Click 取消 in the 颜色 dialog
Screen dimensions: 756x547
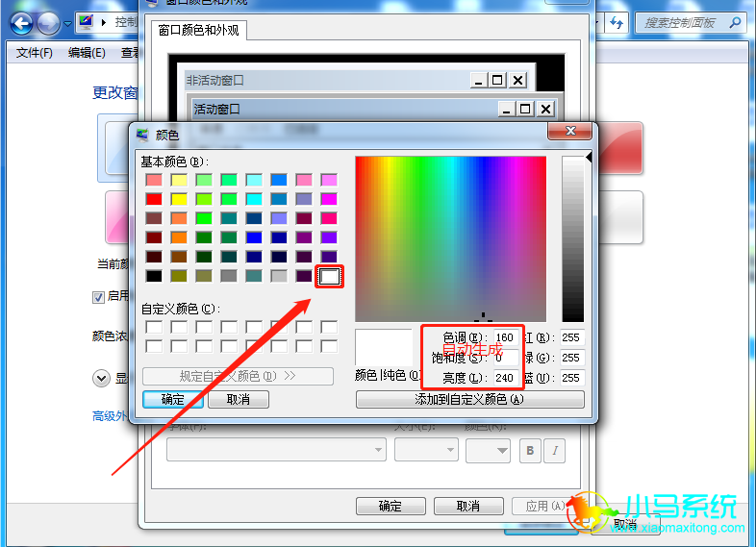click(239, 400)
